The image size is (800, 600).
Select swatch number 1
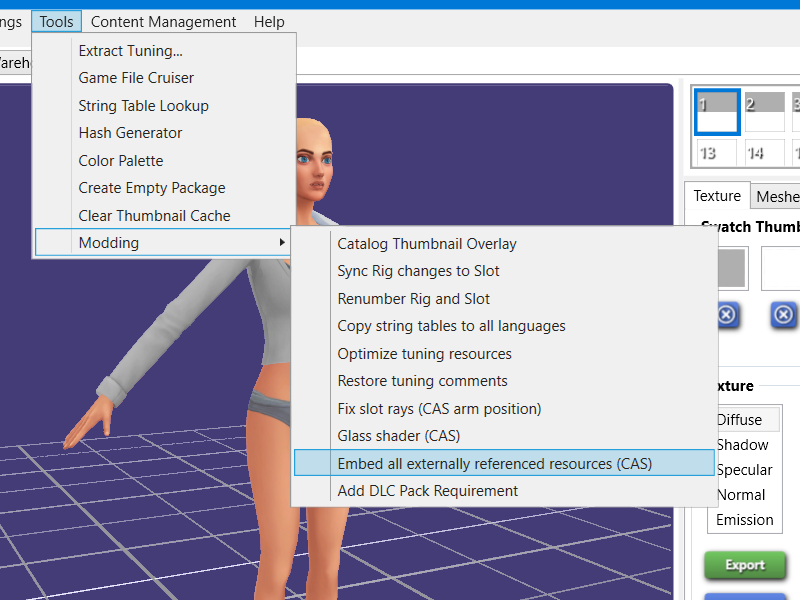coord(717,112)
